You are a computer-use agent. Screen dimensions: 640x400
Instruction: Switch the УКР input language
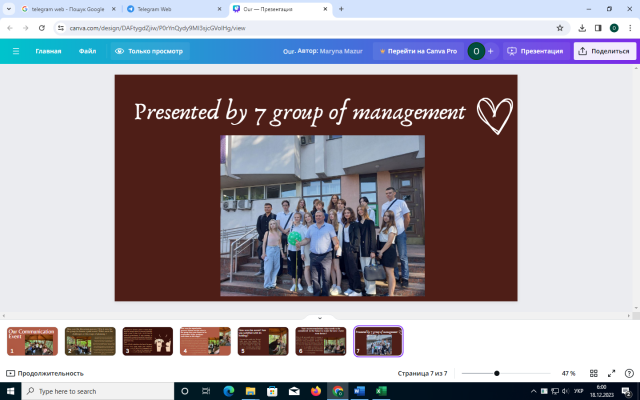tap(578, 391)
